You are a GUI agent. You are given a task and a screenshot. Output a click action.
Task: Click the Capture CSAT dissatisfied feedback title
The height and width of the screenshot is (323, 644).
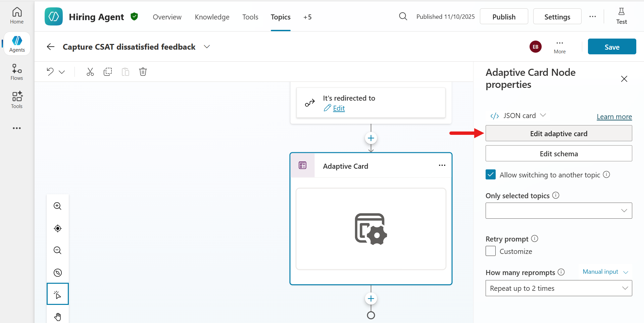(x=129, y=47)
